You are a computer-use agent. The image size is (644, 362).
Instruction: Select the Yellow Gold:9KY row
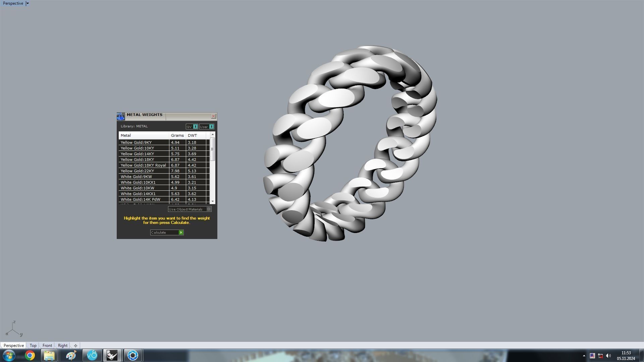click(x=164, y=142)
